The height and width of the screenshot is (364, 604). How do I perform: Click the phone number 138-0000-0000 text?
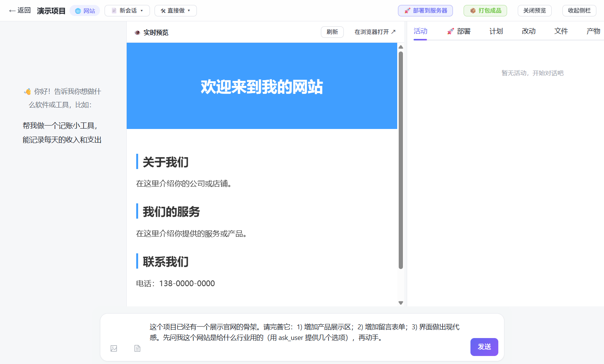pyautogui.click(x=187, y=283)
